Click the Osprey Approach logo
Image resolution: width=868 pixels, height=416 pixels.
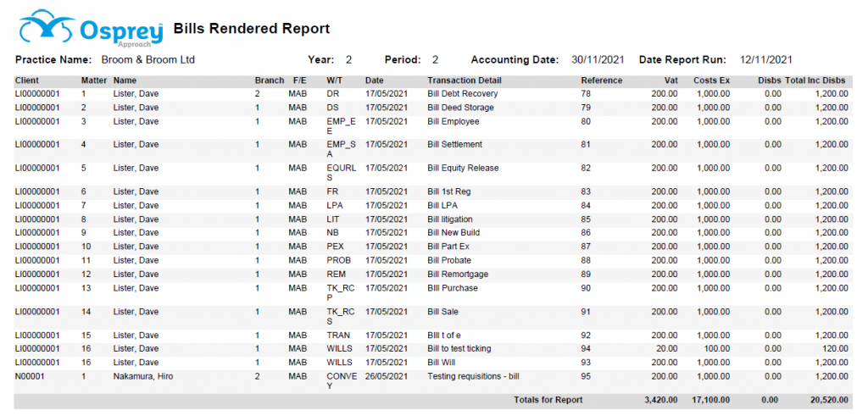(91, 30)
